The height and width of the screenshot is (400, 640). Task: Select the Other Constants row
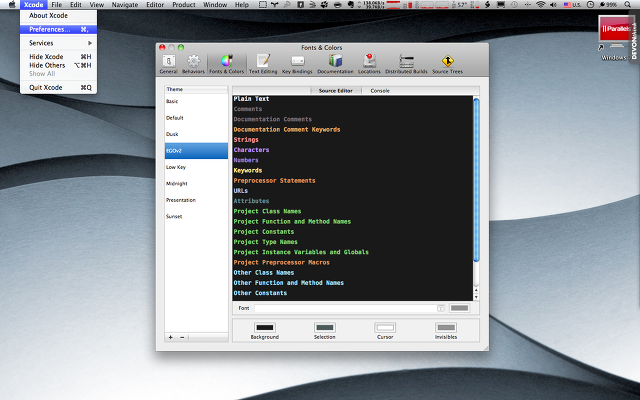(353, 293)
